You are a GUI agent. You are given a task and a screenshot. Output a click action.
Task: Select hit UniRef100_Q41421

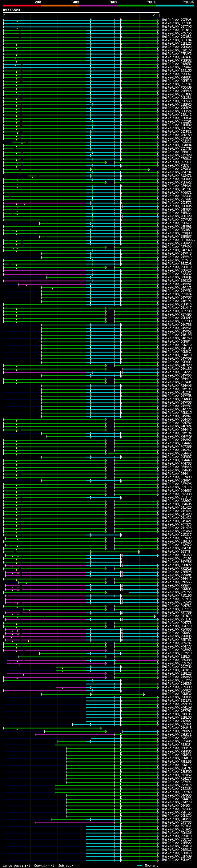[x=176, y=521]
